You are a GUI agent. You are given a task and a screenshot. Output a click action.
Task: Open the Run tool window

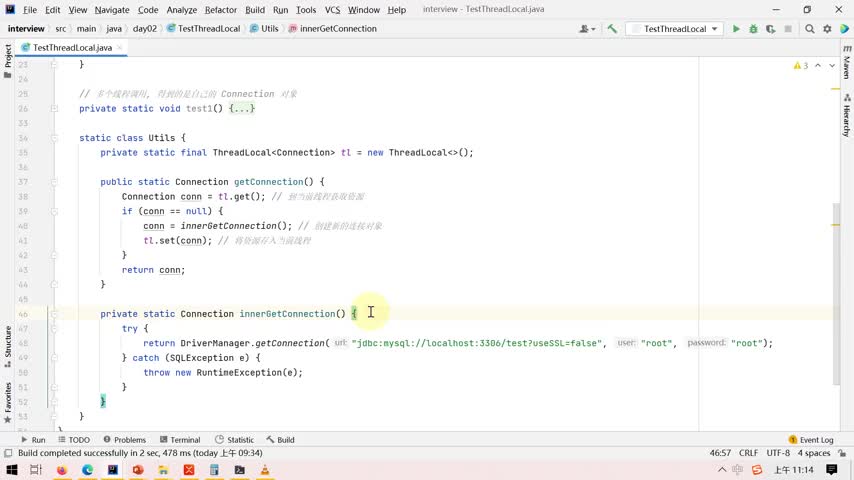coord(33,440)
